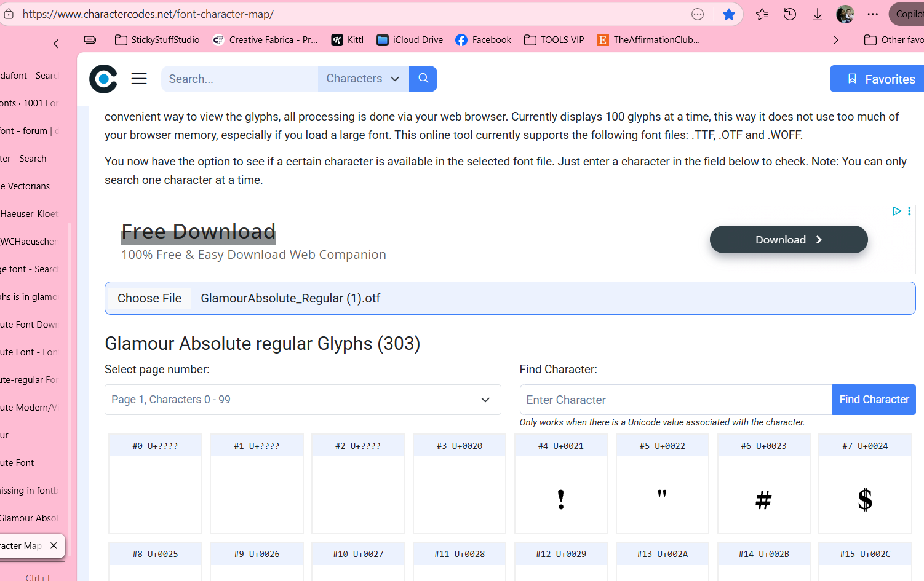
Task: Click the browser favorites star icon
Action: click(729, 14)
